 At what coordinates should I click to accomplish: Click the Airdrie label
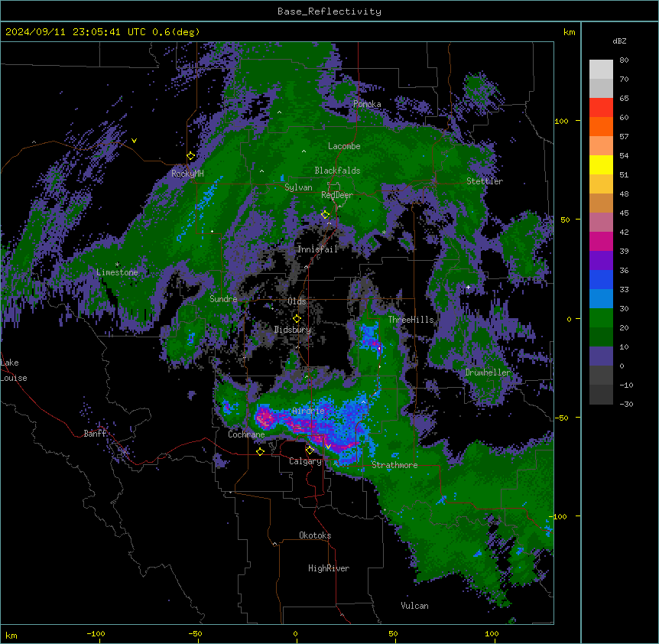point(309,411)
